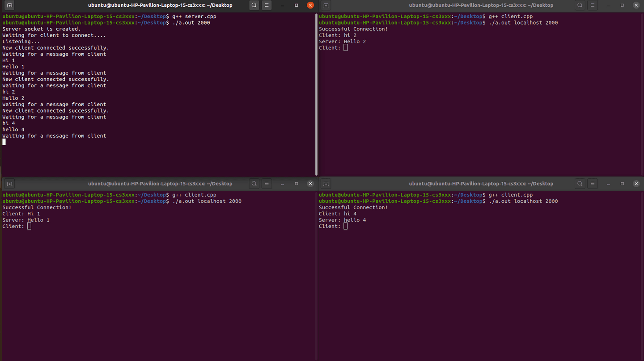Maximize the 'hi 4' client terminal
This screenshot has height=361, width=644.
622,184
